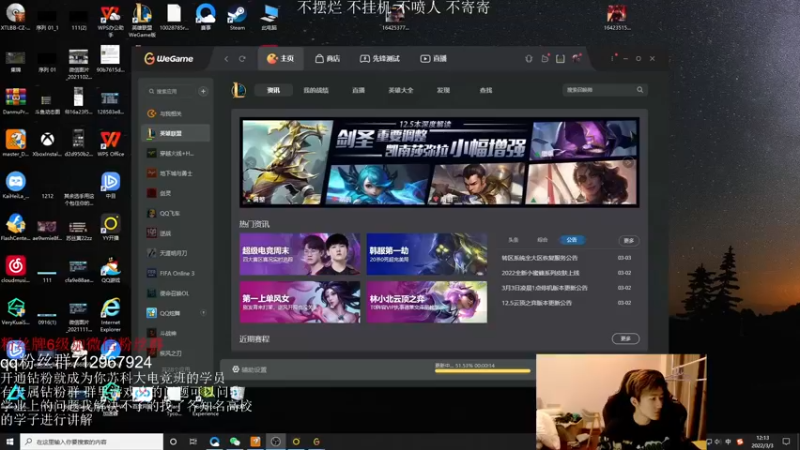Select the 英雄大全 tab

tap(401, 90)
